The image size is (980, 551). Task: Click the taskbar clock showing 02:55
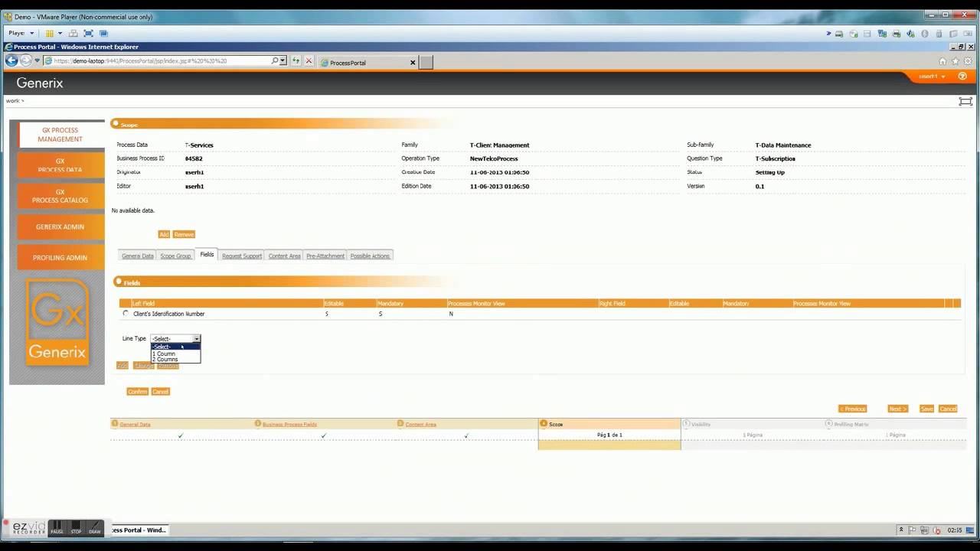tap(954, 530)
